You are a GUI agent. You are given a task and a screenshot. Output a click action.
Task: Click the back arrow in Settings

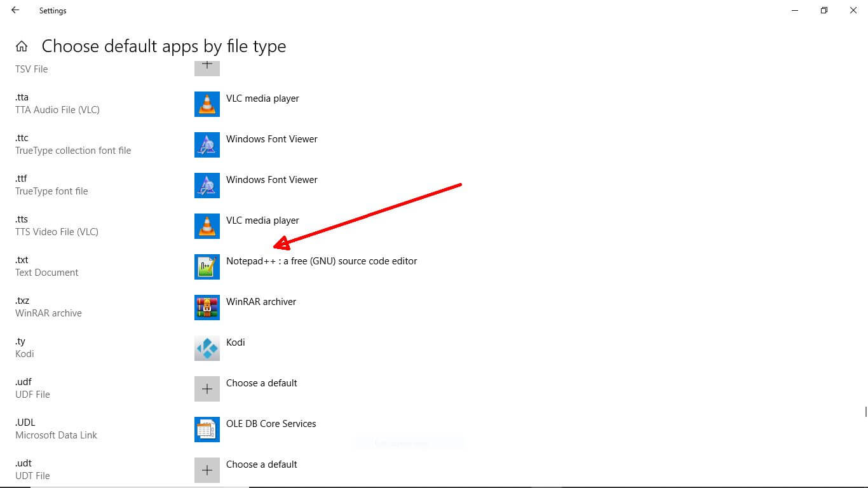click(x=15, y=10)
